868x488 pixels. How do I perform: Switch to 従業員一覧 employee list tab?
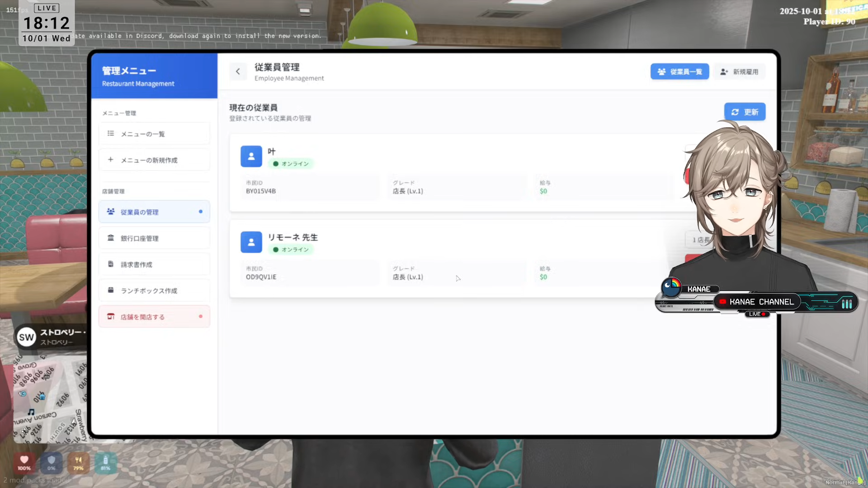(x=679, y=71)
